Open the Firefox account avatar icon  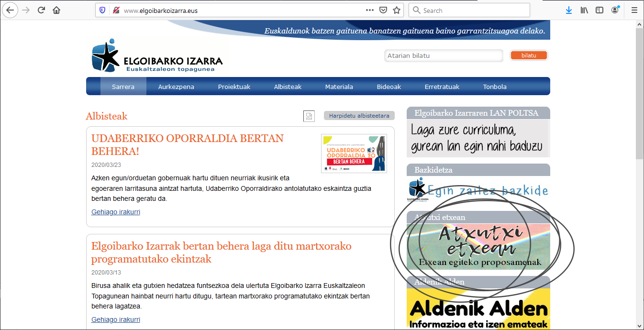(x=615, y=10)
